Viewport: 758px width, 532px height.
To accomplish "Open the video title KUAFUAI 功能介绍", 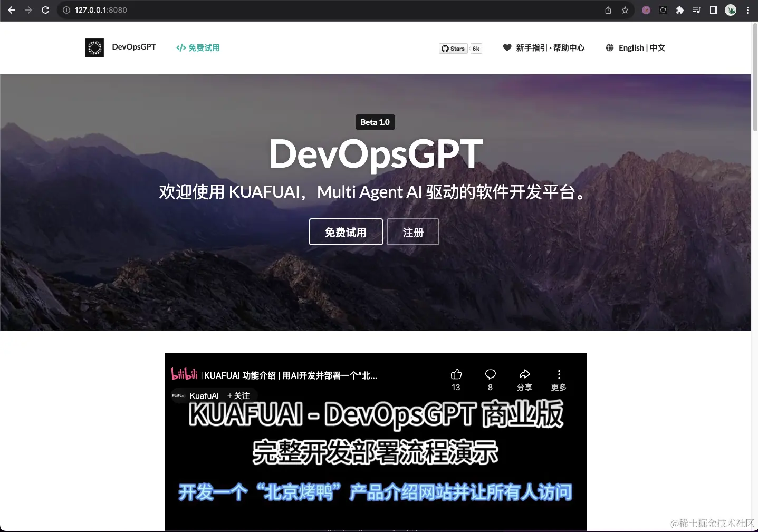I will pyautogui.click(x=291, y=375).
